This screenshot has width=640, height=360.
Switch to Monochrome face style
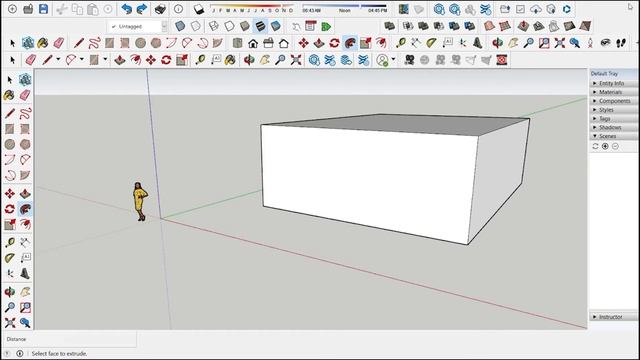[276, 26]
